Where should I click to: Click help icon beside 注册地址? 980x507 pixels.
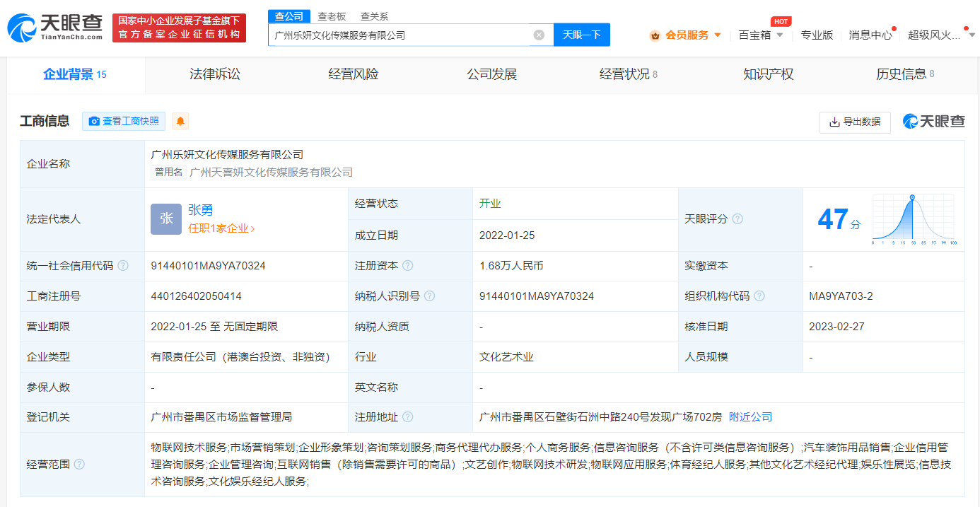coord(407,417)
